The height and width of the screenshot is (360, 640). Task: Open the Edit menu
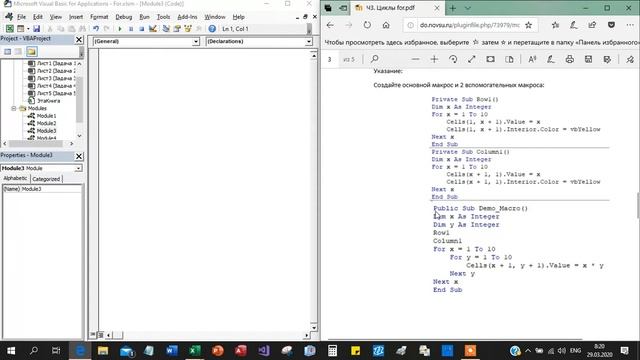38,17
